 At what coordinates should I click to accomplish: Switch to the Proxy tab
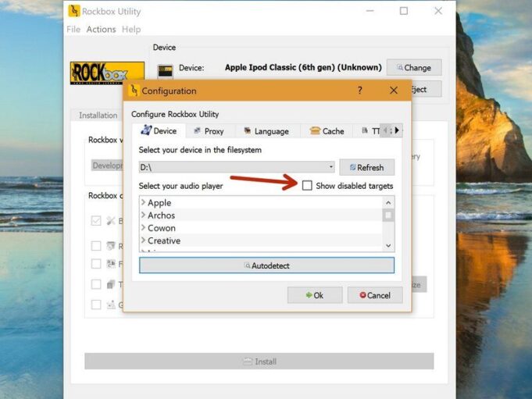click(209, 131)
